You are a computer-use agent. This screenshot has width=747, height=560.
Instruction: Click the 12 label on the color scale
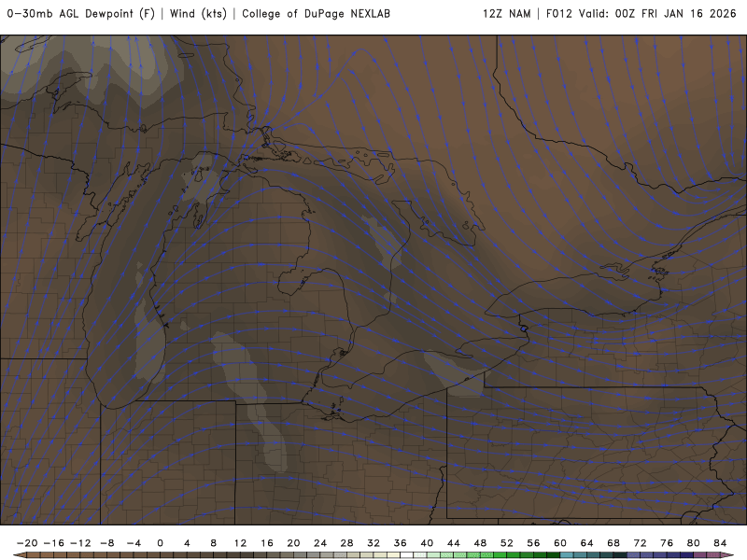[x=240, y=543]
